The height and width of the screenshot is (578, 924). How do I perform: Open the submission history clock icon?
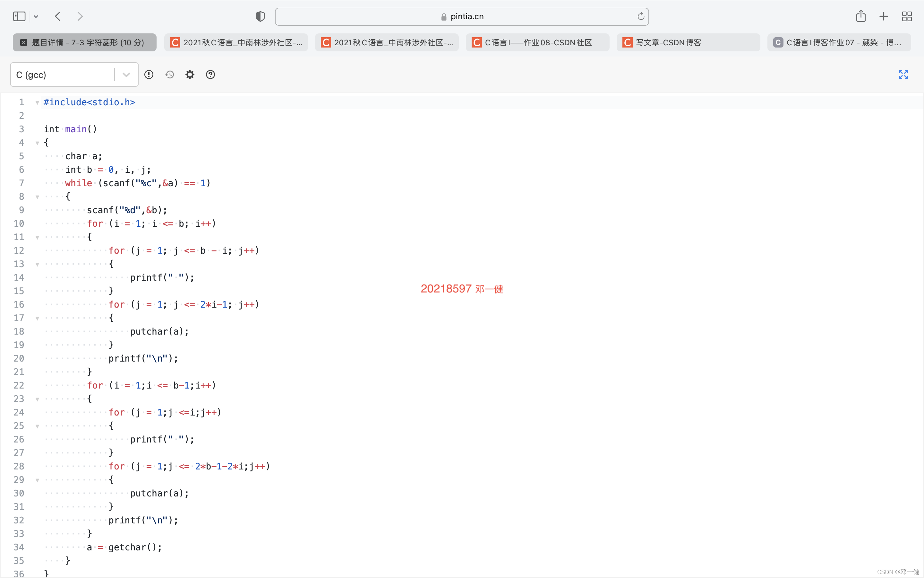tap(169, 74)
